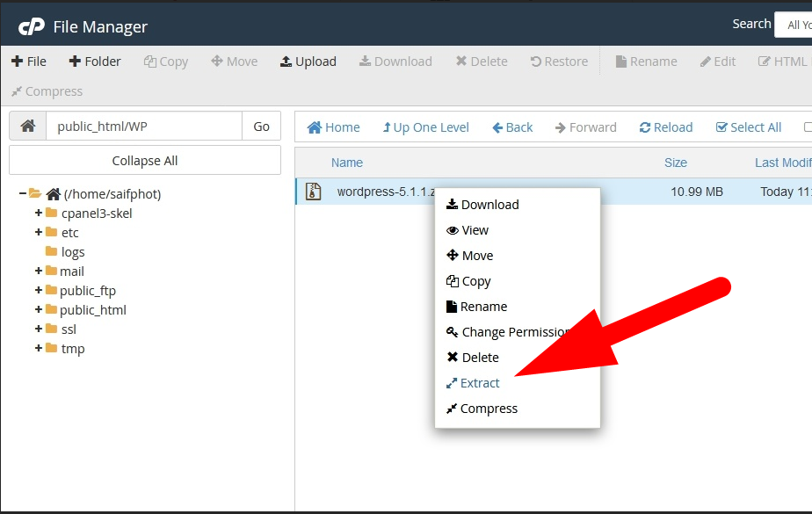Click the Download toolbar button
This screenshot has height=514, width=812.
click(395, 62)
